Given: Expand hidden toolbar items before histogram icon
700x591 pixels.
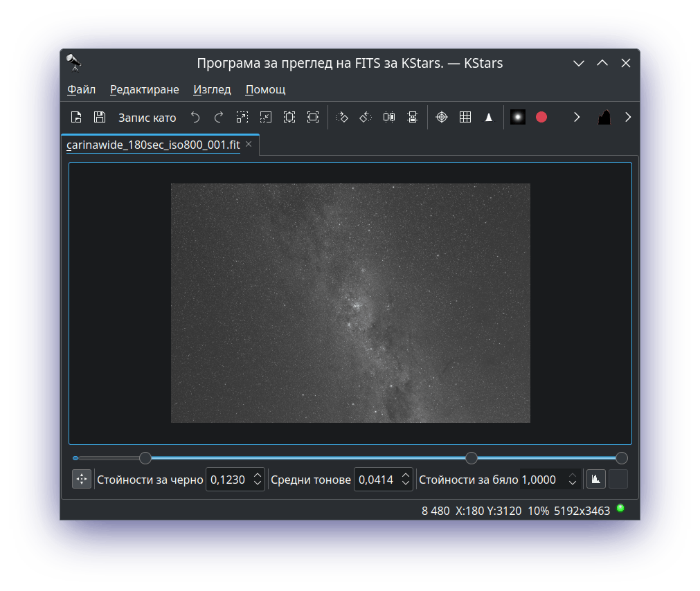Looking at the screenshot, I should [x=577, y=118].
